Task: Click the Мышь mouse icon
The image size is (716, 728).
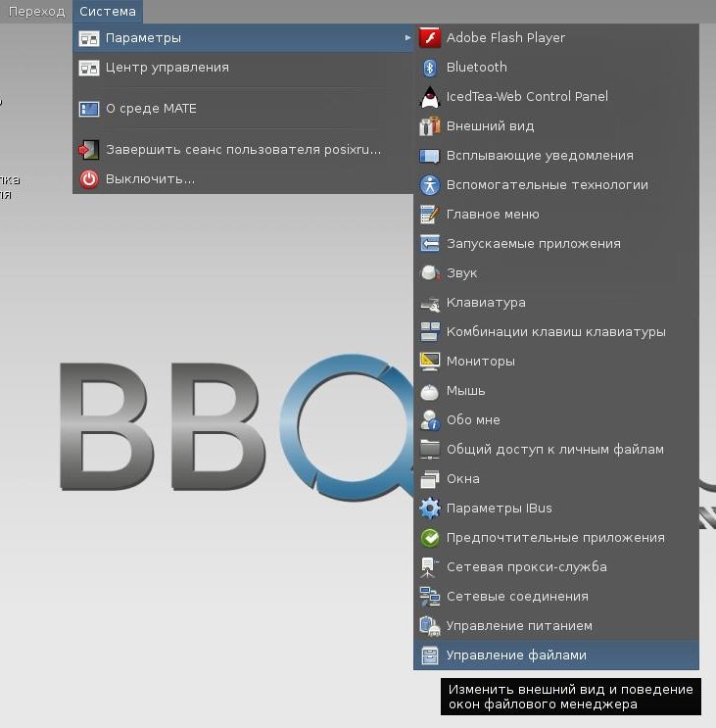Action: click(x=430, y=391)
